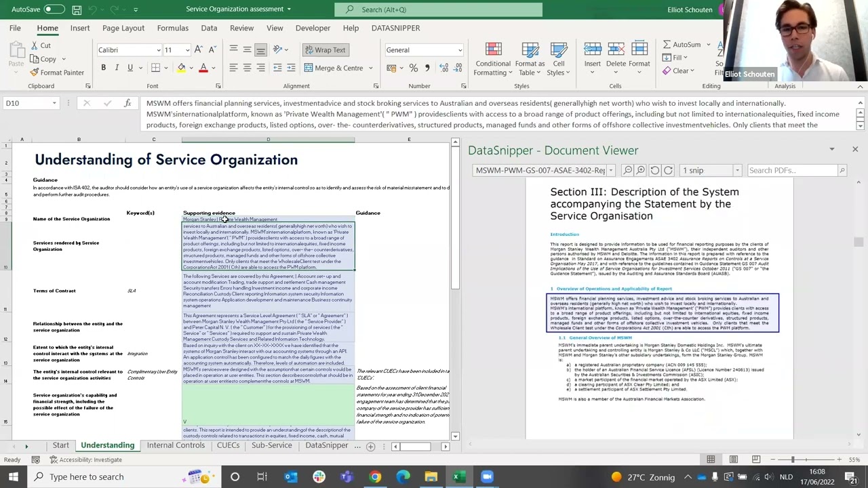Toggle the AutoSave switch

click(53, 9)
